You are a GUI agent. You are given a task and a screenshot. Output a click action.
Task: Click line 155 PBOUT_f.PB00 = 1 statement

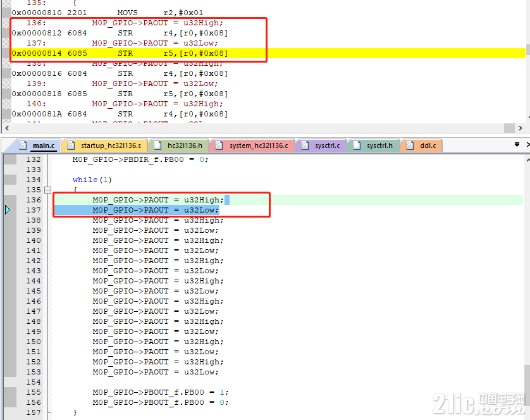point(161,392)
